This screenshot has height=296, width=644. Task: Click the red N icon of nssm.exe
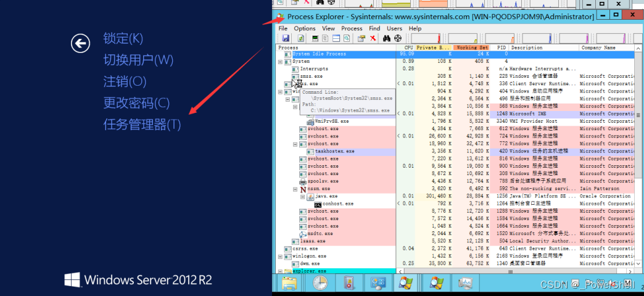[303, 189]
